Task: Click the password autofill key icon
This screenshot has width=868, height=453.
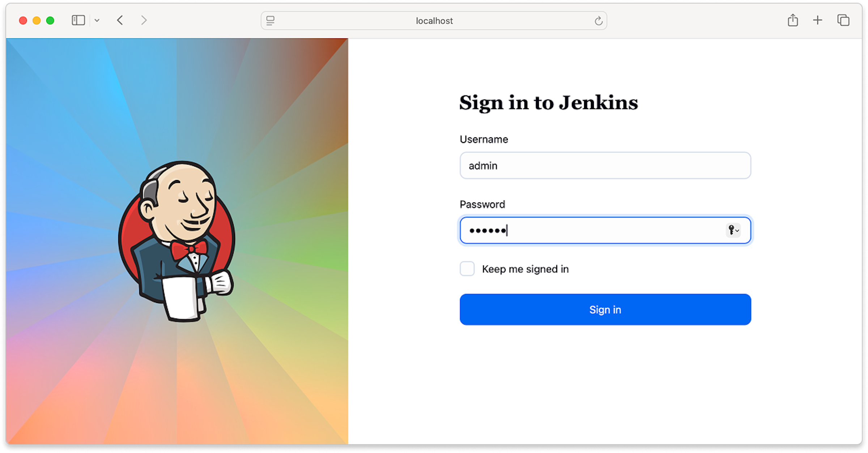Action: [x=731, y=230]
